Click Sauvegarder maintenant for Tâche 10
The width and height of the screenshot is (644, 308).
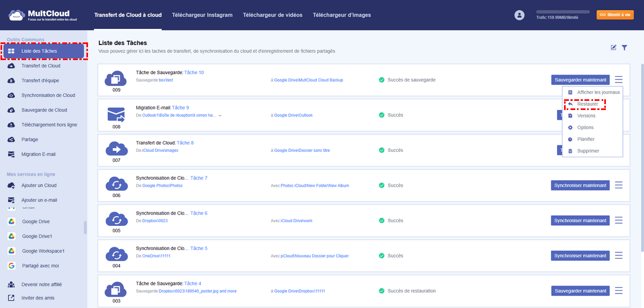[x=581, y=80]
